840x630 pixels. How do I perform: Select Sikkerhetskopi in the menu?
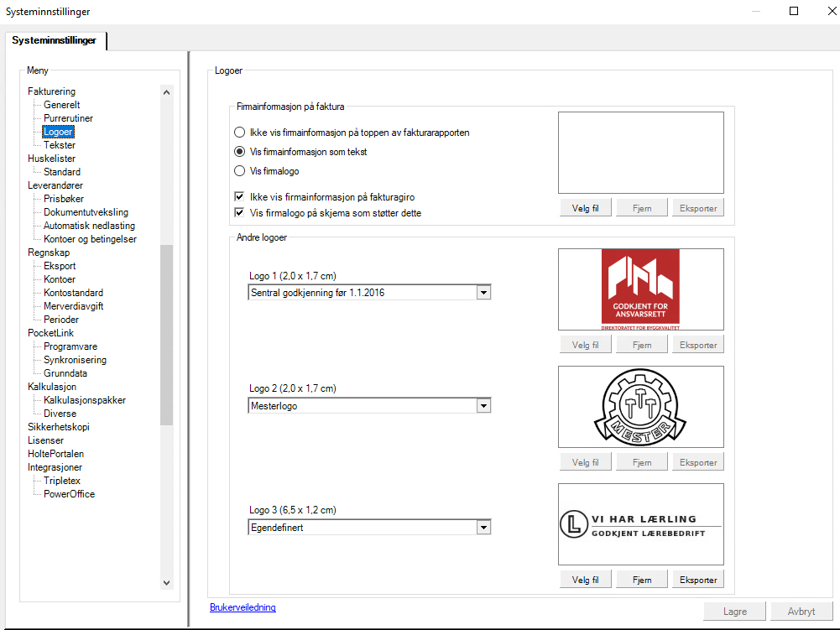(x=59, y=427)
